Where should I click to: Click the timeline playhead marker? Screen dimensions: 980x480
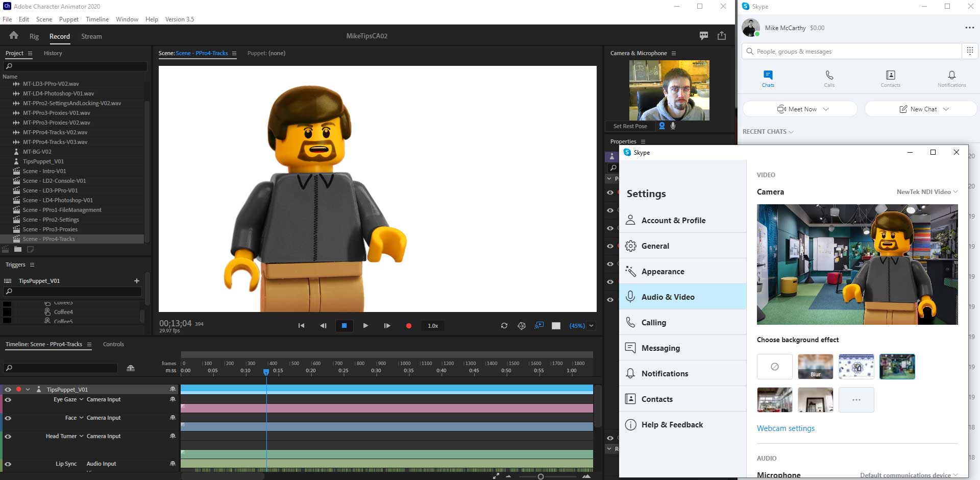(x=266, y=372)
